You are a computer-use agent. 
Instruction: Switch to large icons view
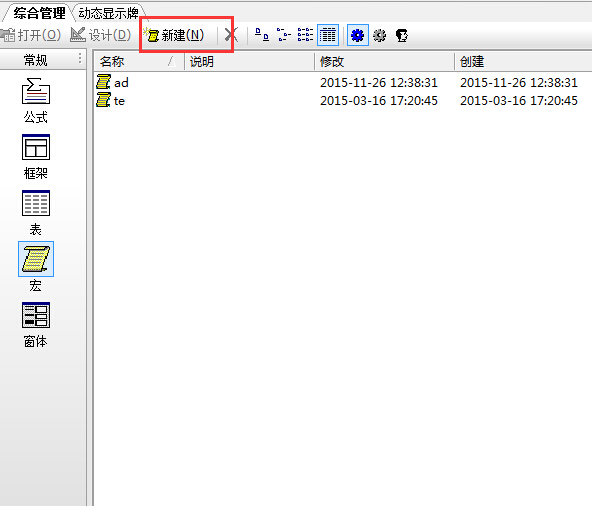262,35
